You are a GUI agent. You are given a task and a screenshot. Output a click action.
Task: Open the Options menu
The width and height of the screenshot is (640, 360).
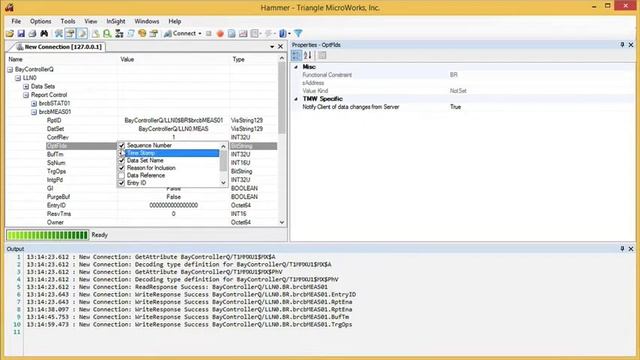[40, 21]
